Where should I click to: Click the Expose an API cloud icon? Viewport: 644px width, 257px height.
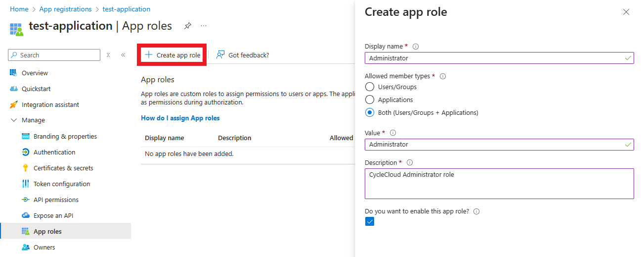coord(26,215)
